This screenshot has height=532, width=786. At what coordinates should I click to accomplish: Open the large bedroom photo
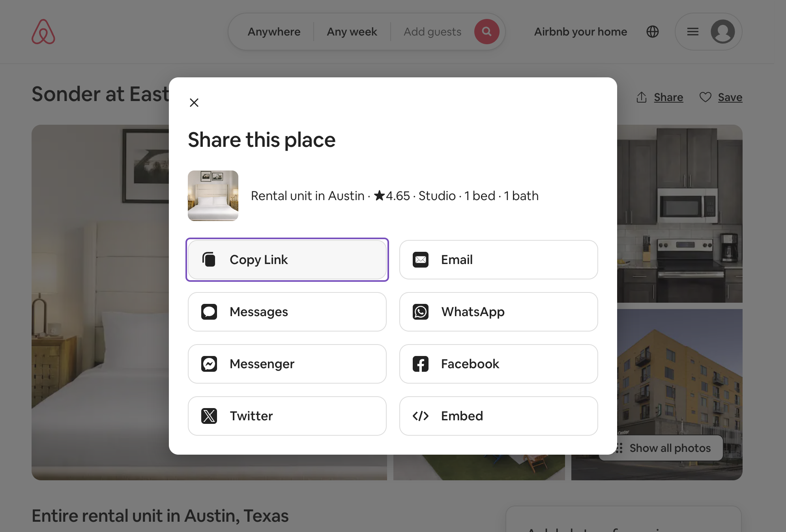pos(100,302)
